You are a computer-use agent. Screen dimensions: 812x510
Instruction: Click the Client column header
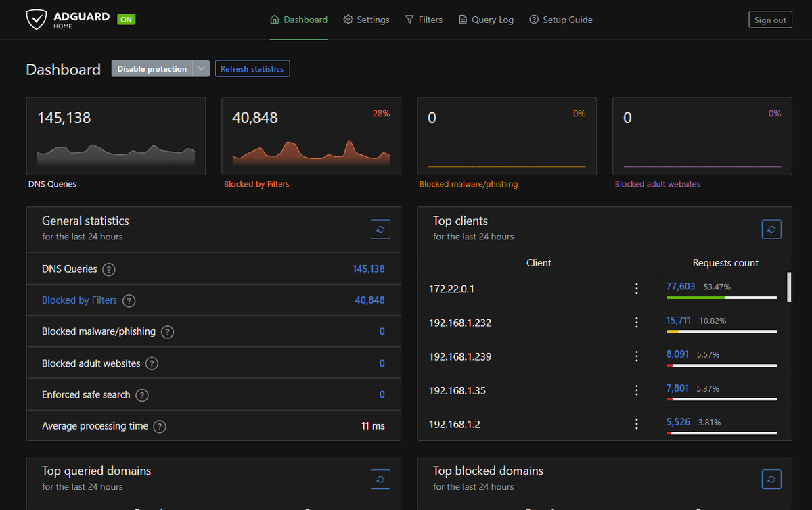[539, 263]
